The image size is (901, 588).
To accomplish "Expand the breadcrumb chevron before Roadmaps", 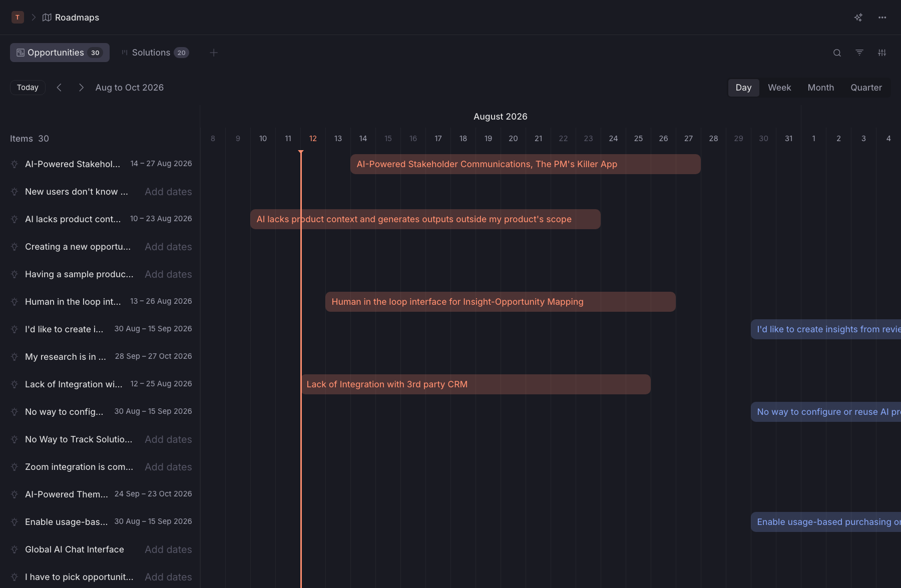I will coord(34,18).
